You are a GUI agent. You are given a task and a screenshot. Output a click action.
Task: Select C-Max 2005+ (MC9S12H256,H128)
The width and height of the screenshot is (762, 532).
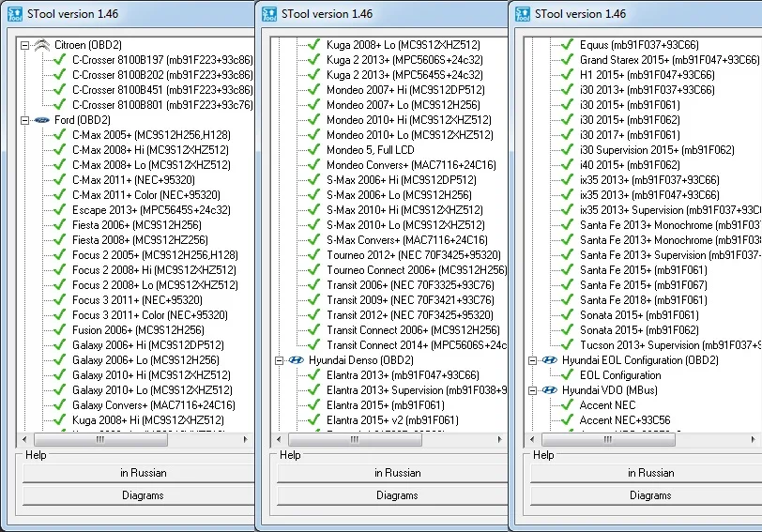pyautogui.click(x=151, y=135)
